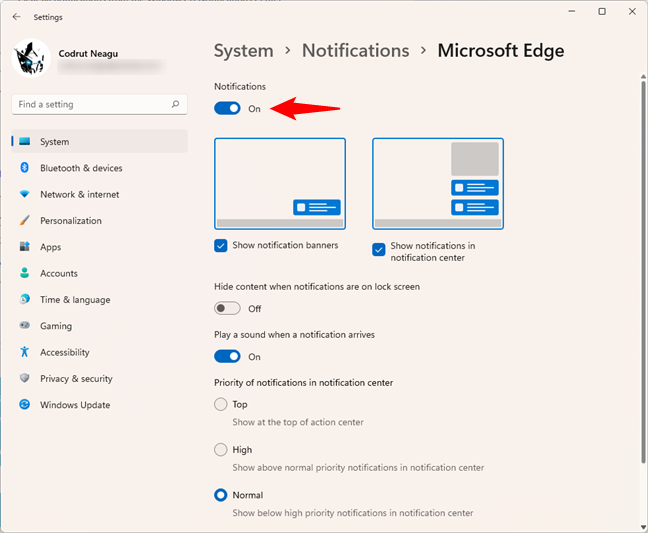648x533 pixels.
Task: Disable Play a sound toggle
Action: tap(227, 356)
